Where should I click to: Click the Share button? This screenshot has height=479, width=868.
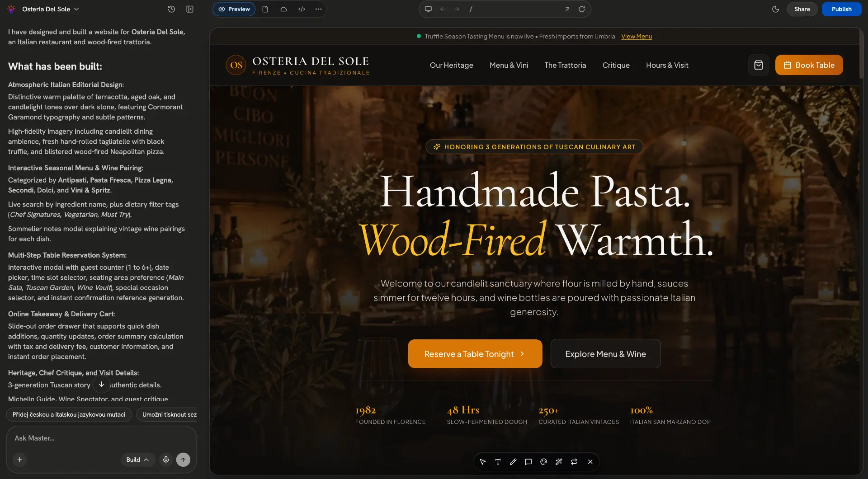pos(802,9)
